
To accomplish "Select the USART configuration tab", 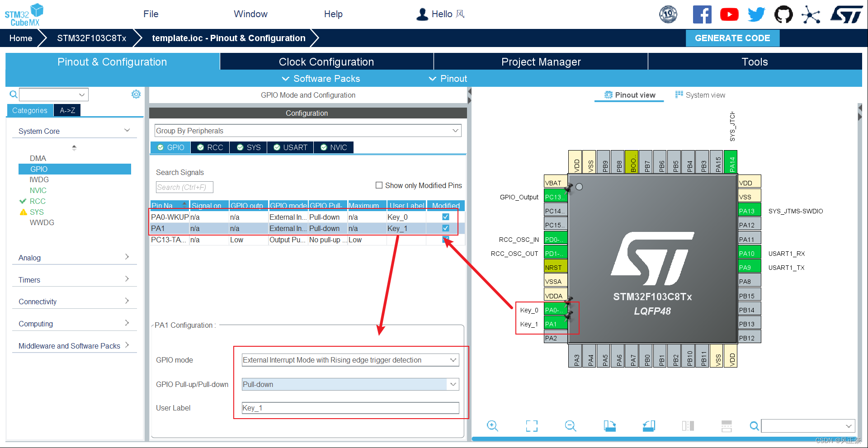I will pos(290,147).
